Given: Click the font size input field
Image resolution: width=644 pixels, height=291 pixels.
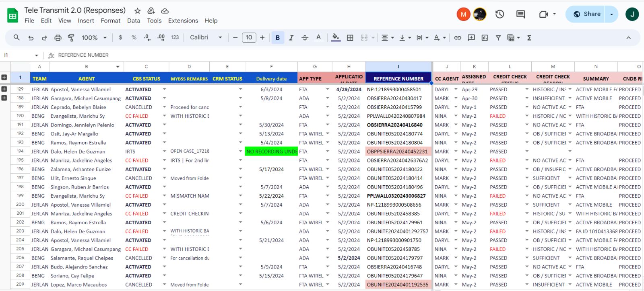Looking at the screenshot, I should click(249, 38).
